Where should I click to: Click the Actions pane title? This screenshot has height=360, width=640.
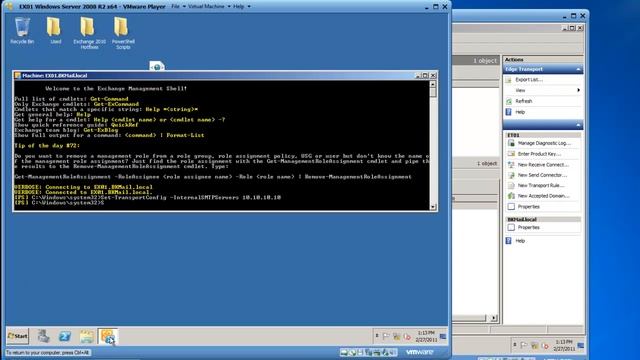[x=514, y=60]
